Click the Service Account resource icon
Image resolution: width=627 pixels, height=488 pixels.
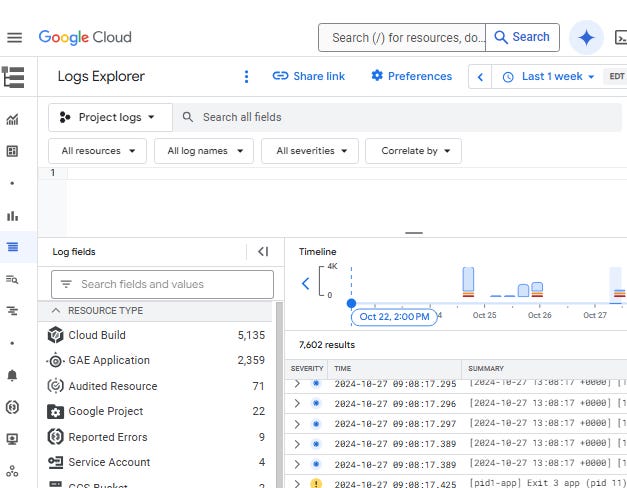[x=56, y=462]
